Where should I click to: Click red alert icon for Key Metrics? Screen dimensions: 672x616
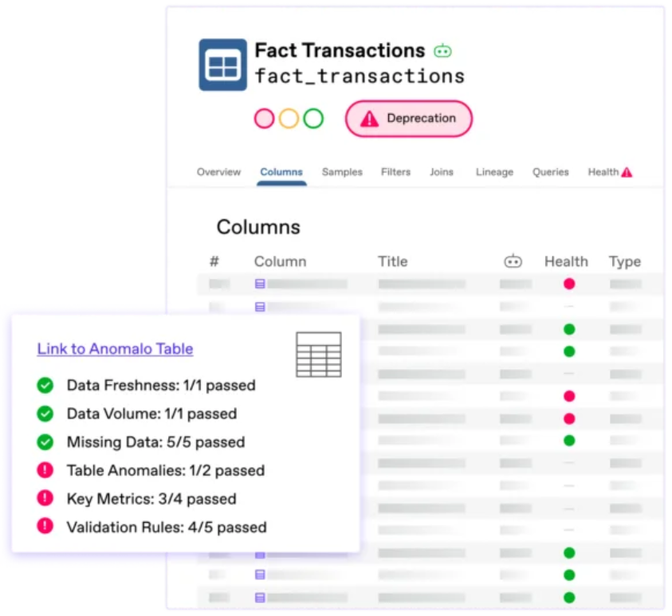point(45,498)
